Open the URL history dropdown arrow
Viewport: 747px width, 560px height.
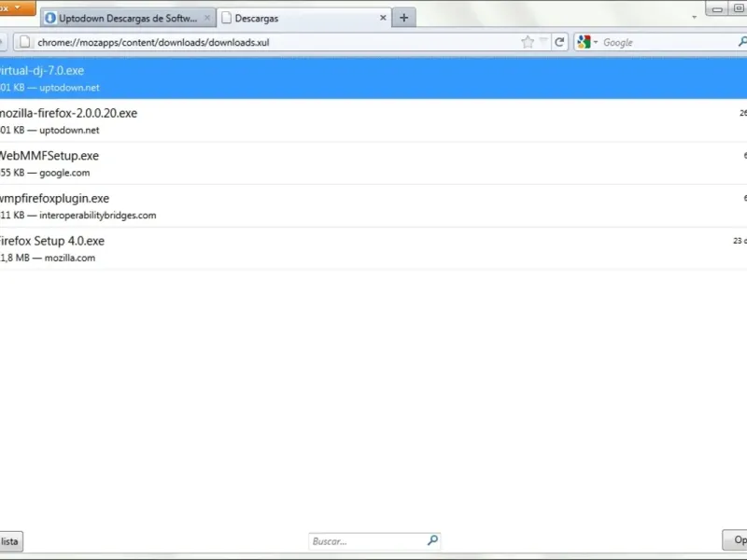tap(543, 41)
